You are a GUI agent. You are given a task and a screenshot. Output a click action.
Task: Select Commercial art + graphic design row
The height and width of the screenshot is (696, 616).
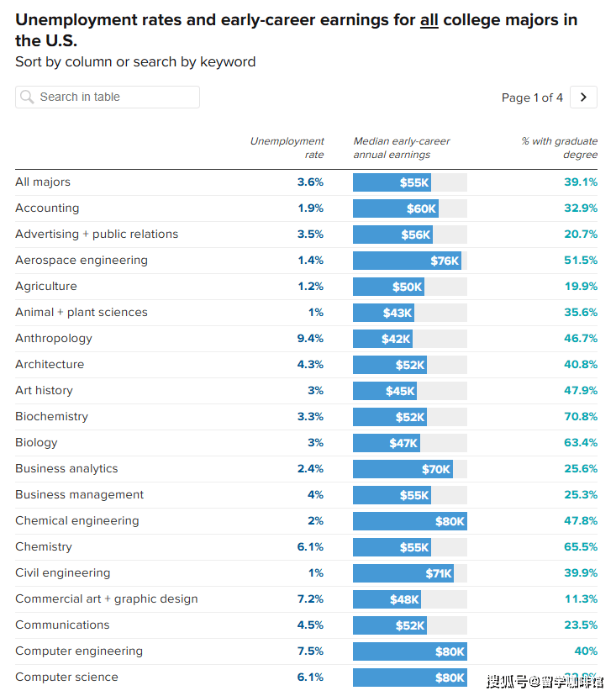pos(306,599)
